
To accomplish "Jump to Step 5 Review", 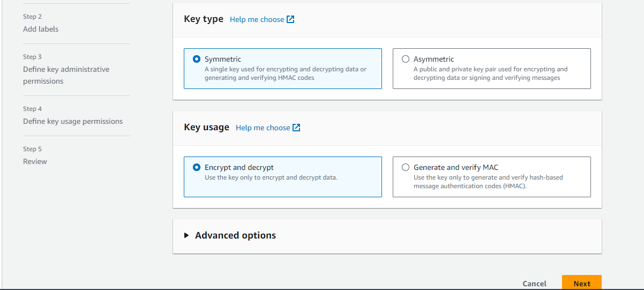I will click(35, 161).
